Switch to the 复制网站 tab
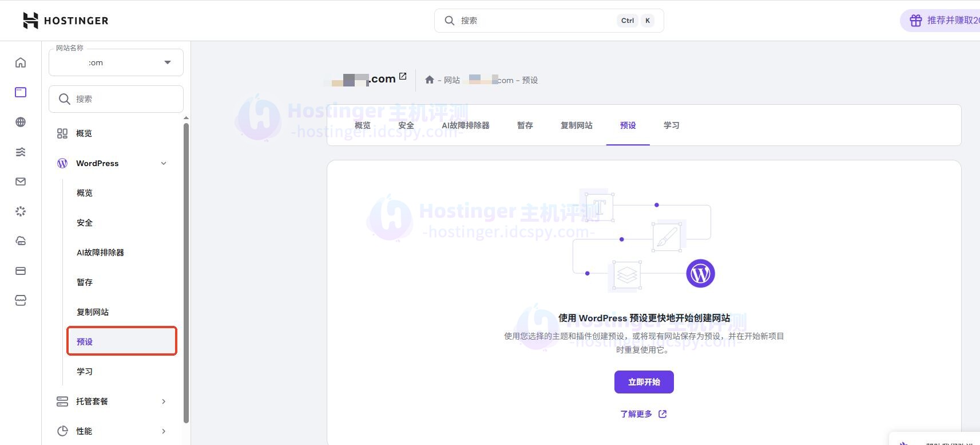 (x=577, y=125)
